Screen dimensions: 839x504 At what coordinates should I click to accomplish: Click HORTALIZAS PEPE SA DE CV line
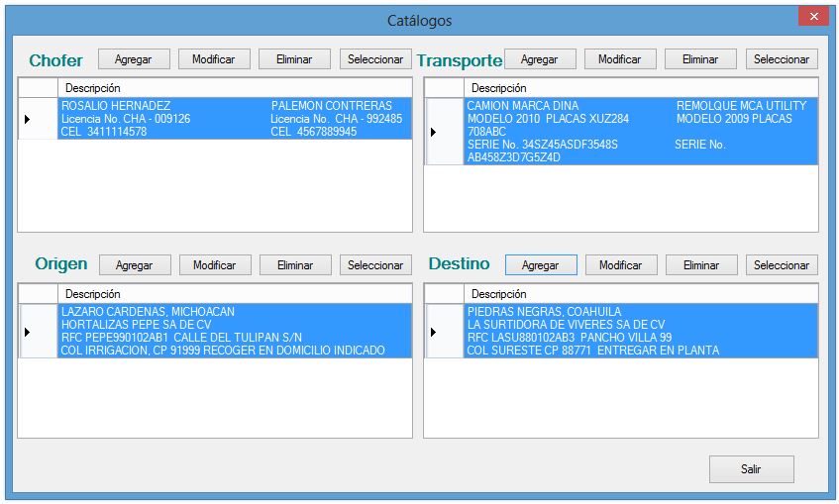pyautogui.click(x=136, y=325)
